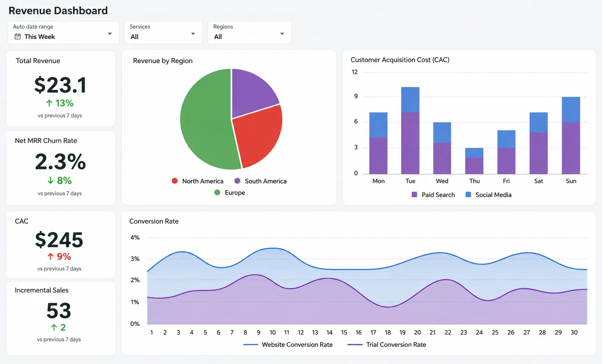602x364 pixels.
Task: Click Paid Search legend label
Action: (x=438, y=195)
